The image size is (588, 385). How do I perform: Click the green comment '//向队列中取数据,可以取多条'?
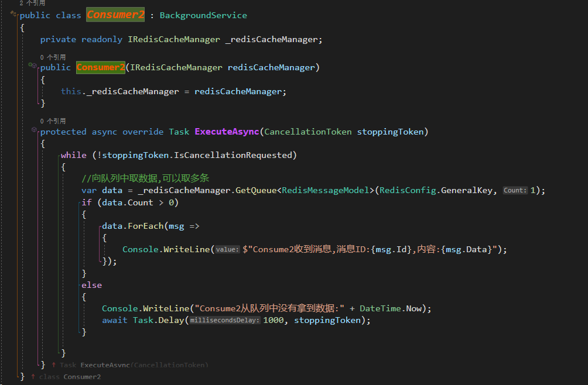(x=145, y=178)
